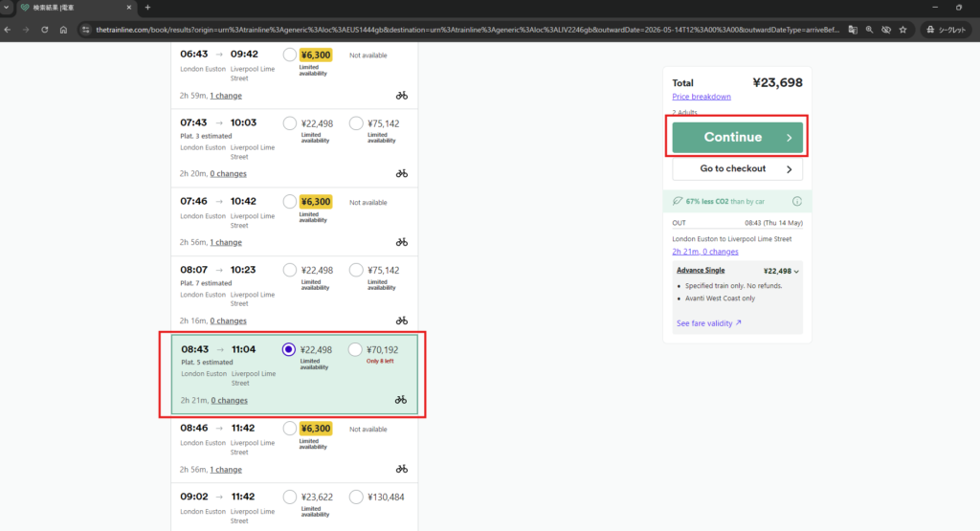
Task: Choose ¥6,300 fare on 06:43 departure
Action: pos(290,55)
